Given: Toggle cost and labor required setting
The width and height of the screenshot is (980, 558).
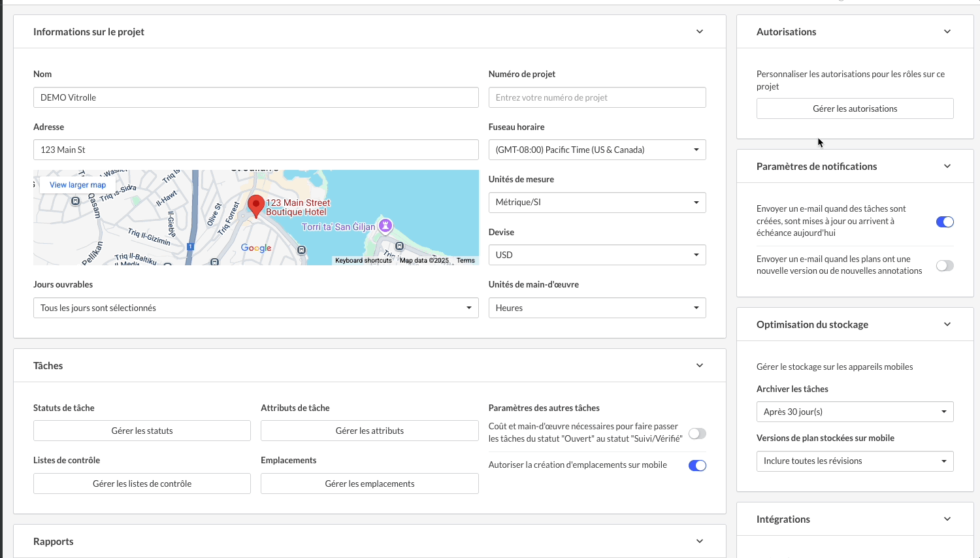Looking at the screenshot, I should tap(697, 433).
